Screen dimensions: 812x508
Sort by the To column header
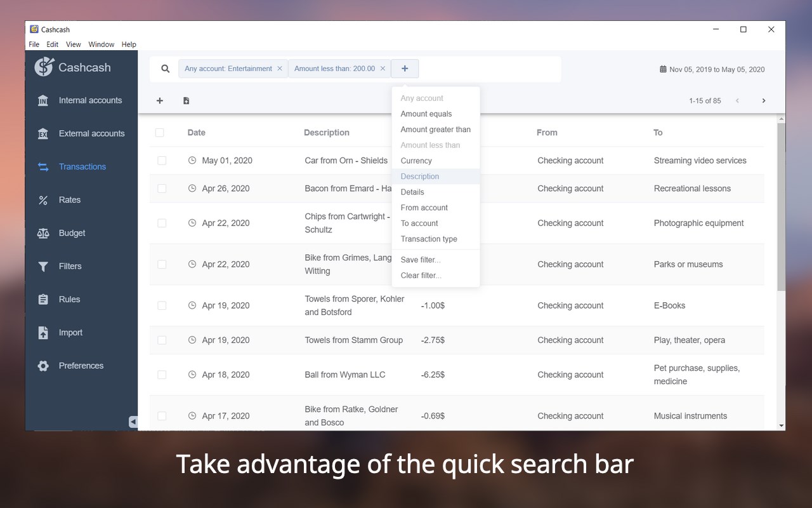(x=658, y=133)
